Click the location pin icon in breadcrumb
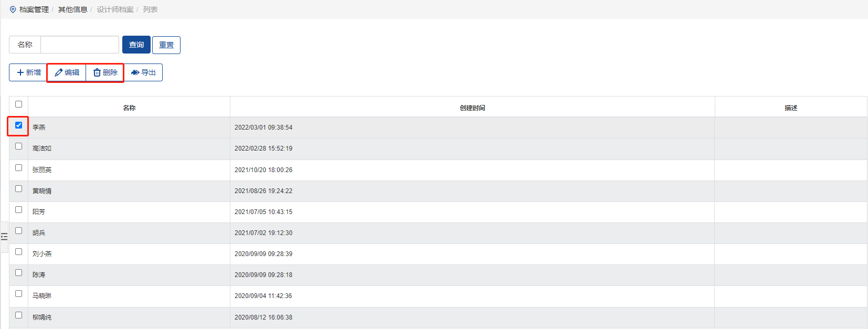 pos(13,9)
